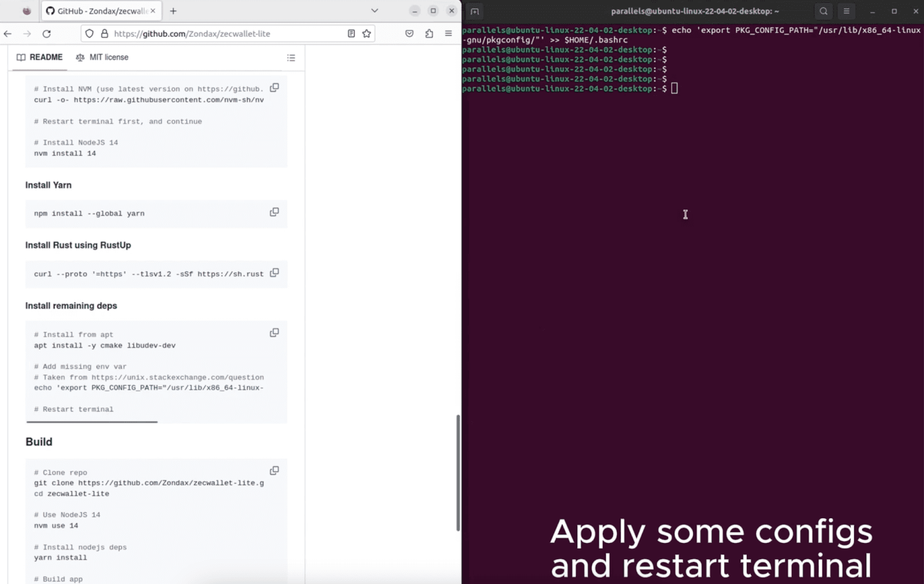Viewport: 924px width, 584px height.
Task: Open the Pocket save icon
Action: [409, 33]
